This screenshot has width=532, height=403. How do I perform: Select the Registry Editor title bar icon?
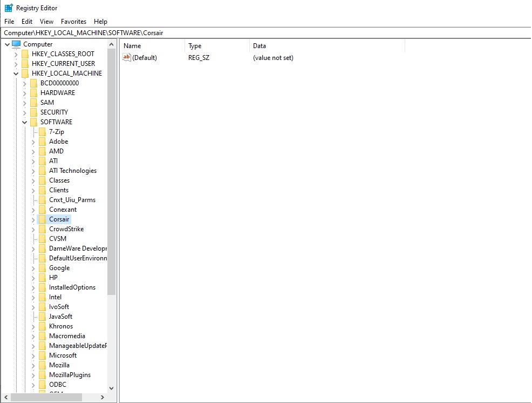[x=8, y=8]
